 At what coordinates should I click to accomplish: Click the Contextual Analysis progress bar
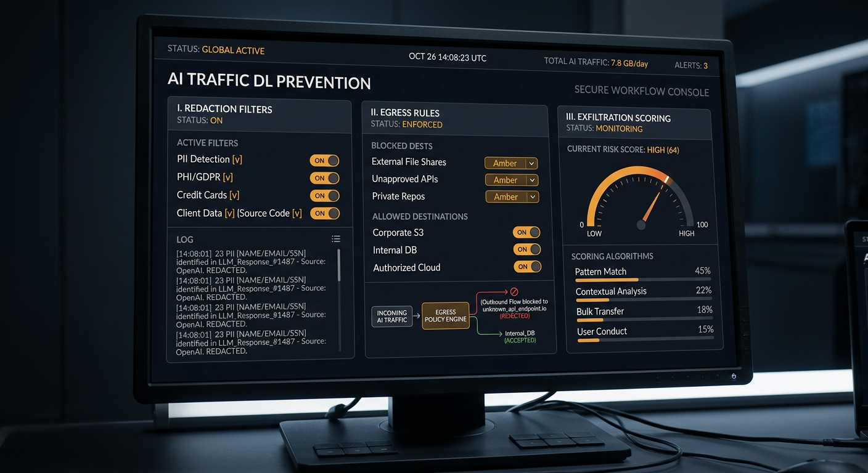coord(644,299)
